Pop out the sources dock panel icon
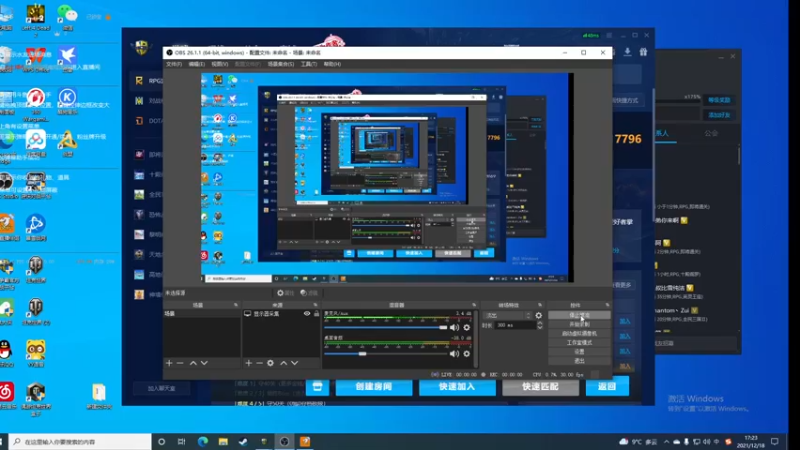This screenshot has width=800, height=450. click(315, 305)
